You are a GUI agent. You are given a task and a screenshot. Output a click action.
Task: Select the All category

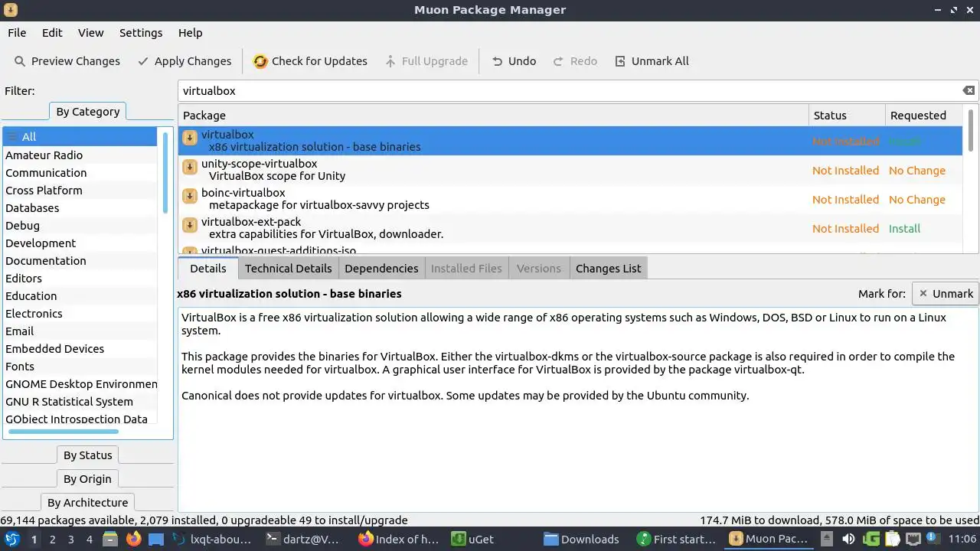[80, 137]
